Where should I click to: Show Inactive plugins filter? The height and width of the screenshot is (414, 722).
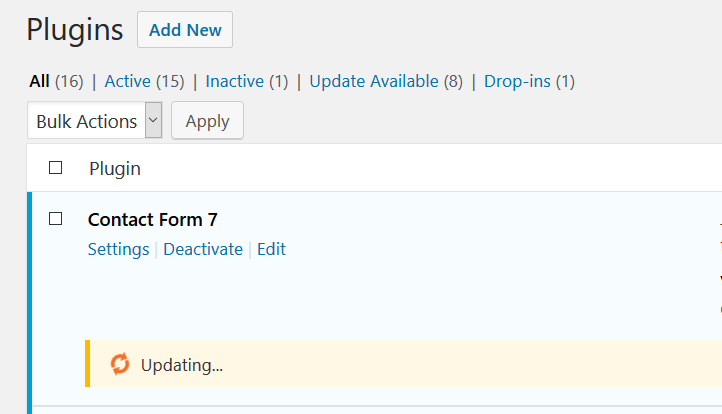(x=234, y=82)
